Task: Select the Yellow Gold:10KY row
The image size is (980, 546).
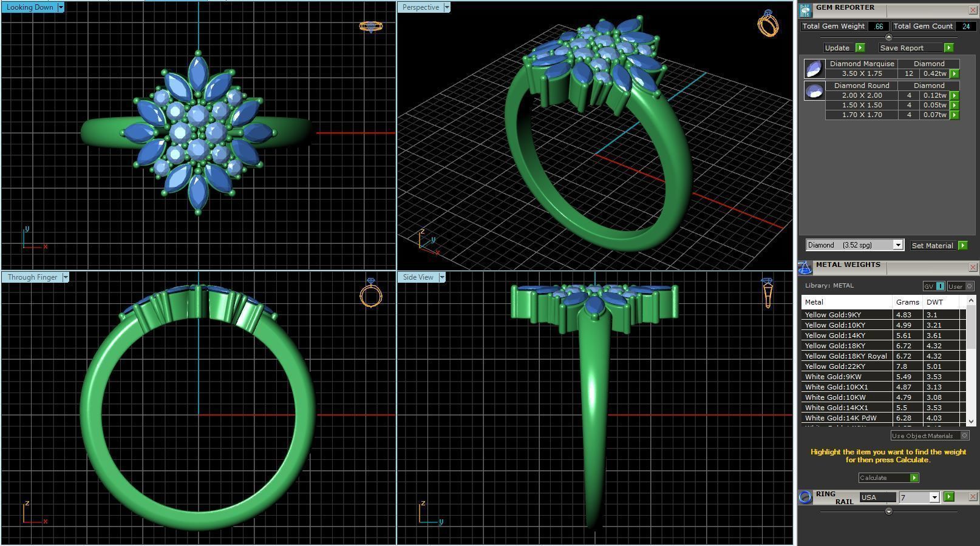Action: pos(883,325)
